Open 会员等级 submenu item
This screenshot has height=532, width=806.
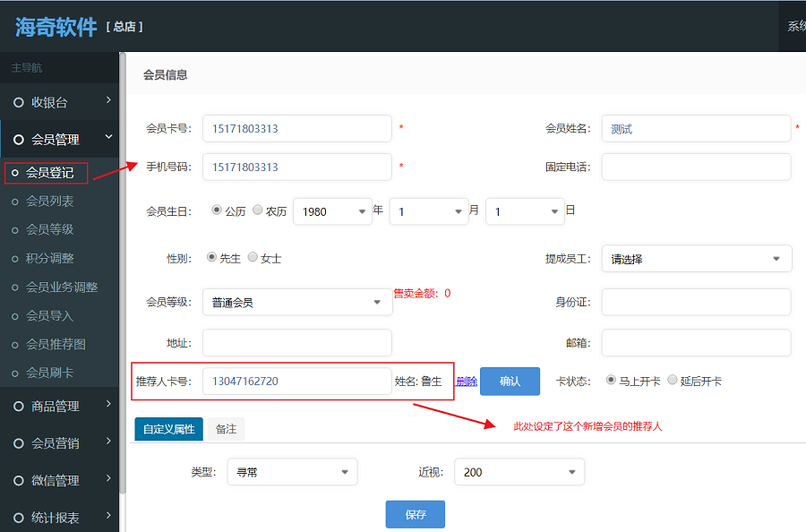point(50,229)
